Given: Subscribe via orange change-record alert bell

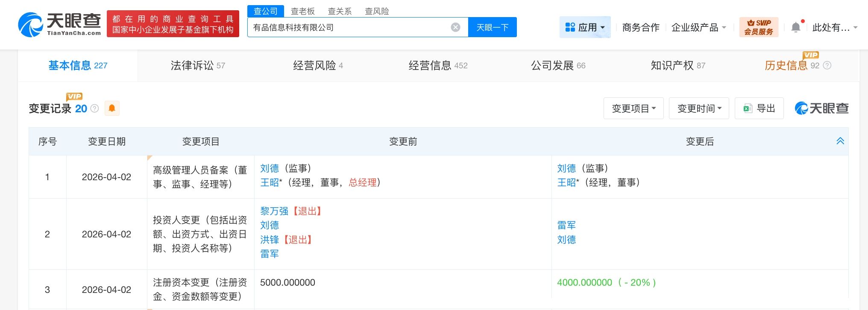Looking at the screenshot, I should coord(112,108).
